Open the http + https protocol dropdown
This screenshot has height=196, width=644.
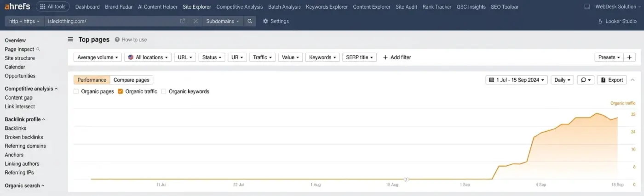point(24,21)
